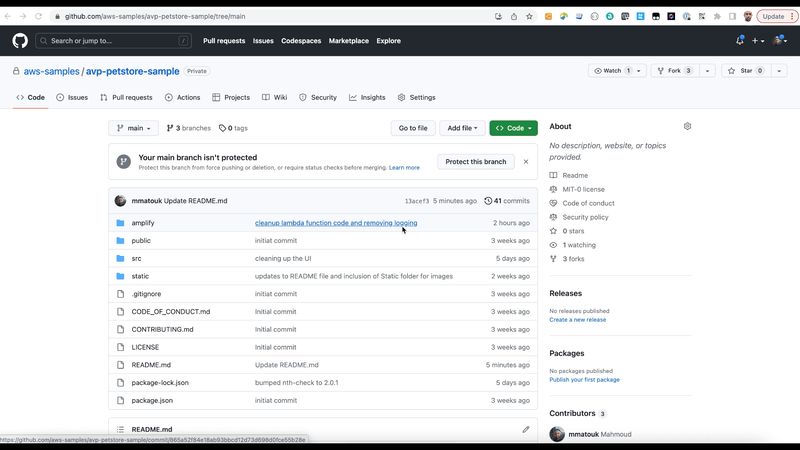The width and height of the screenshot is (800, 450).
Task: Open the commit history clock icon
Action: tap(488, 201)
